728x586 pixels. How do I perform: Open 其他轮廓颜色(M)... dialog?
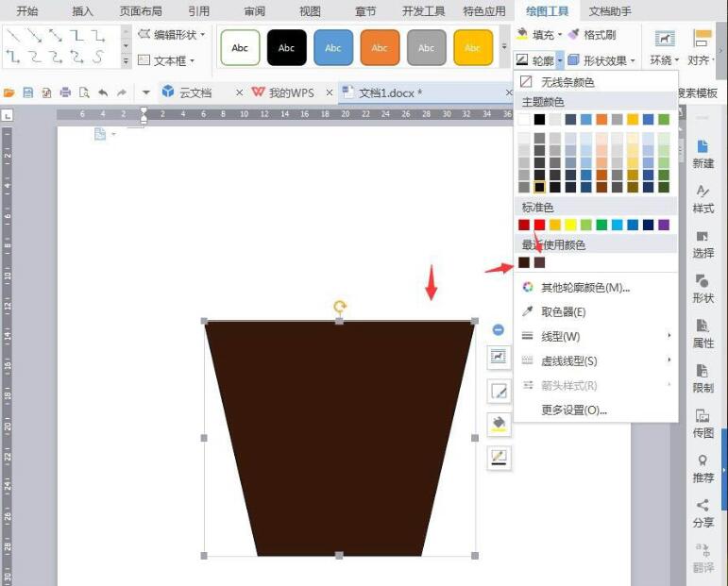coord(584,288)
